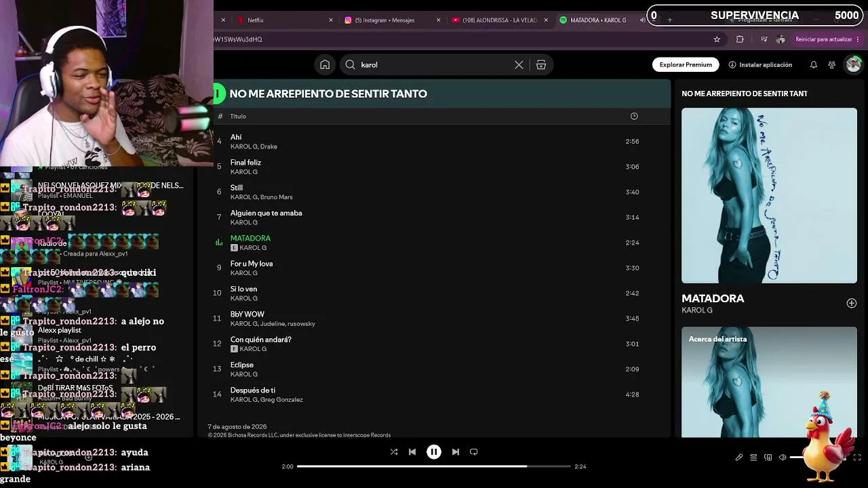Open the browser media control icon

[x=764, y=39]
